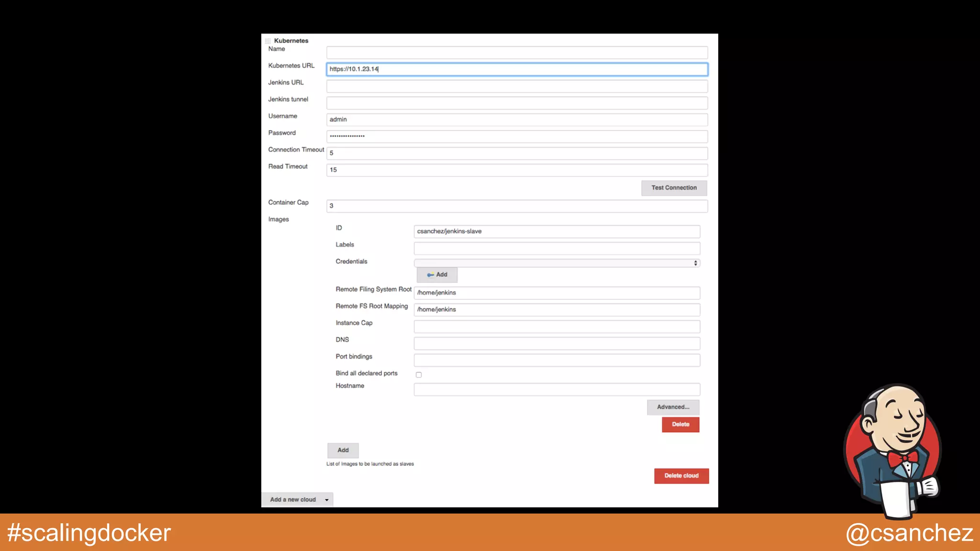This screenshot has width=980, height=551.
Task: Click the Username field containing admin
Action: (x=517, y=120)
